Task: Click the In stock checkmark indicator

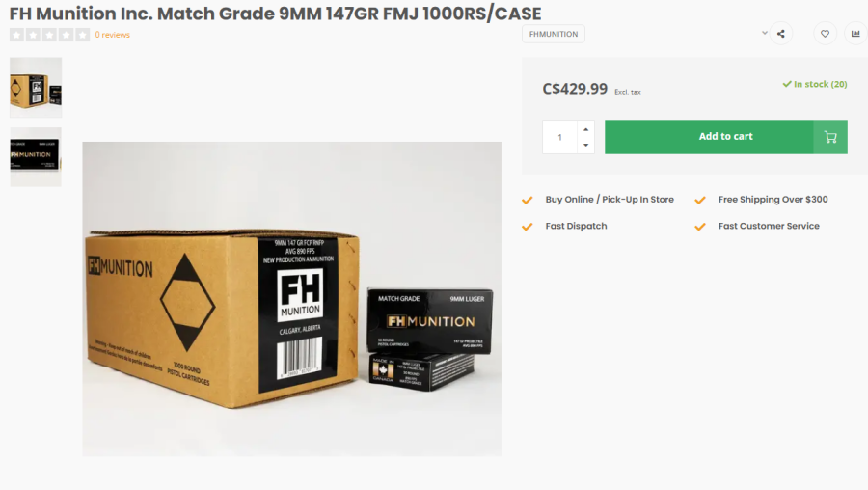Action: (x=787, y=84)
